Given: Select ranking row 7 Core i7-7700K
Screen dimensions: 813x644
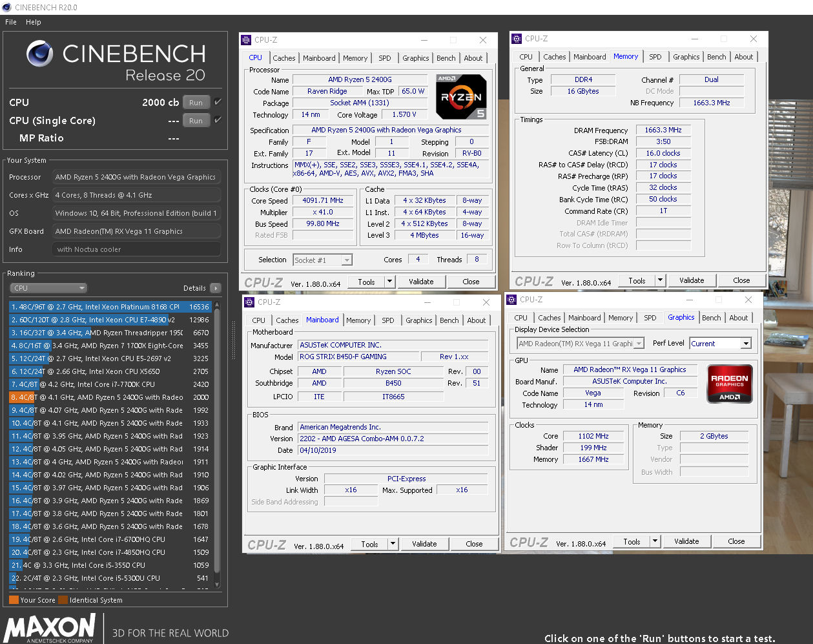Looking at the screenshot, I should click(110, 384).
